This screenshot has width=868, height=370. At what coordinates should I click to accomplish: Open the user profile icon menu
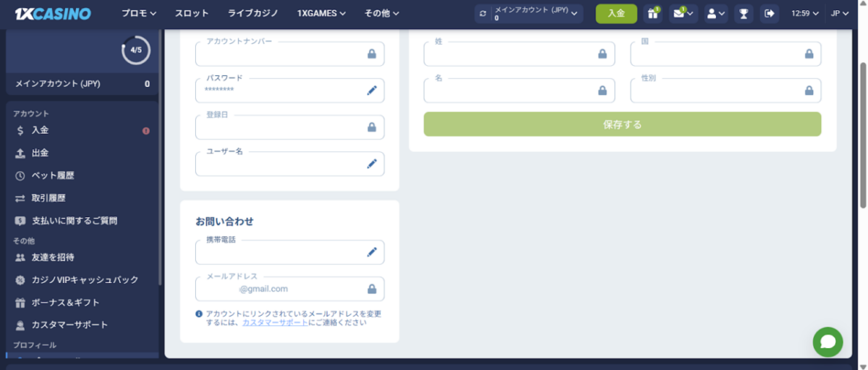[716, 13]
